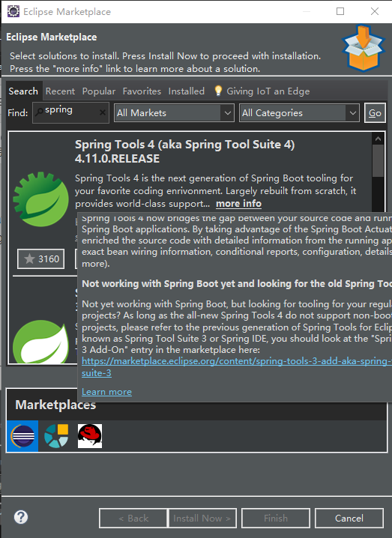Open the marketplace.eclipse.org spring-tools-3 link
Viewport: 392px width, 538px height.
(x=237, y=367)
